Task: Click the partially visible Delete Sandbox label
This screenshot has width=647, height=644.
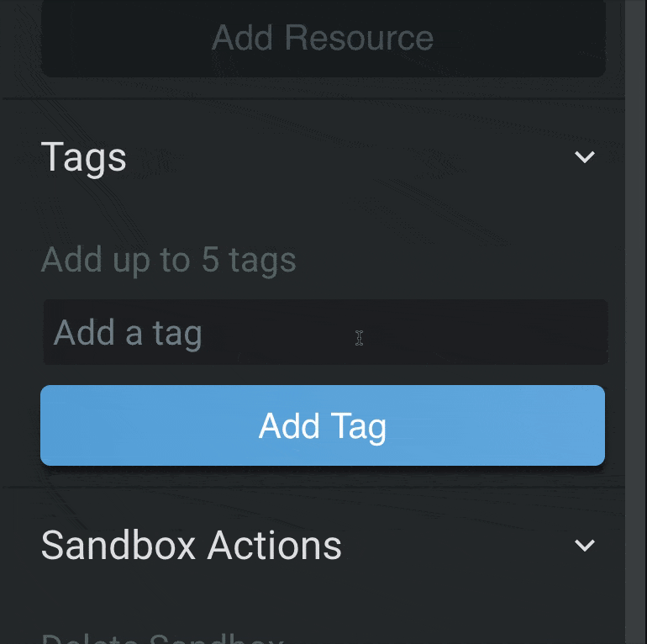Action: click(161, 637)
